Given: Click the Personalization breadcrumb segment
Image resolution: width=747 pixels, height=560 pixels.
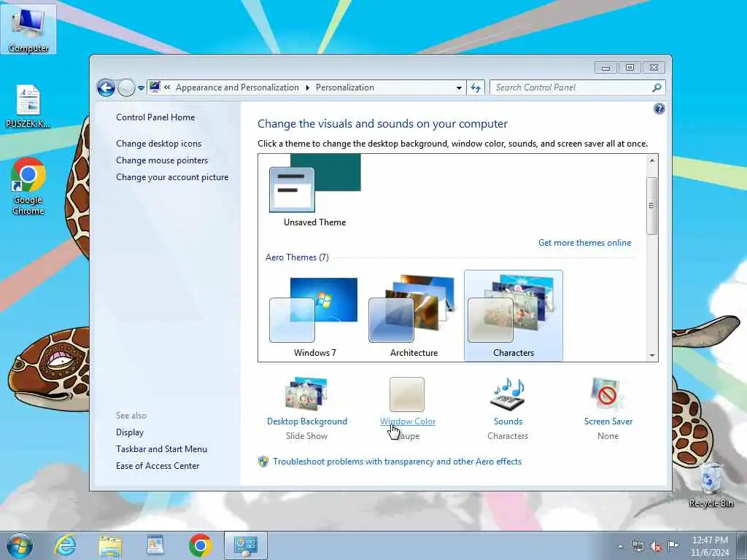Looking at the screenshot, I should 345,87.
